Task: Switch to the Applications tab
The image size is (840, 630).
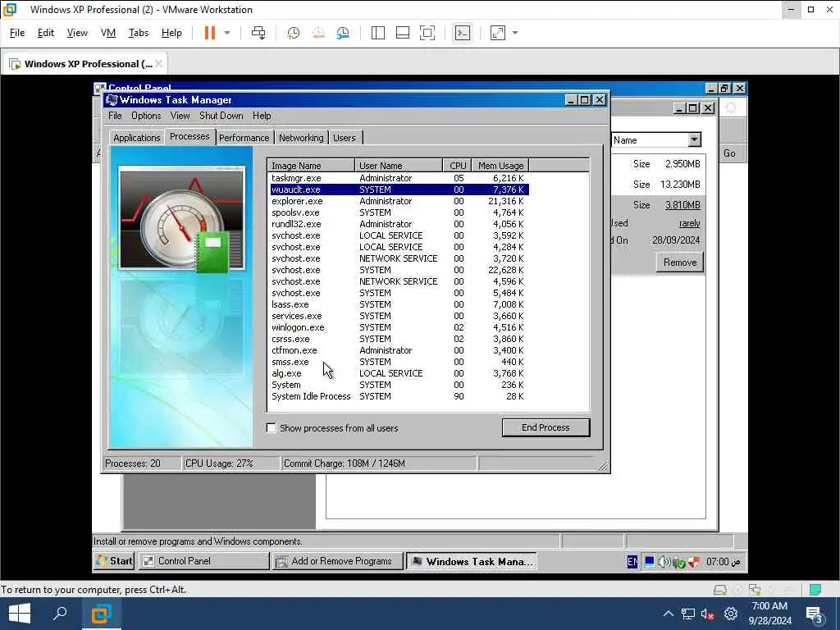Action: (137, 138)
